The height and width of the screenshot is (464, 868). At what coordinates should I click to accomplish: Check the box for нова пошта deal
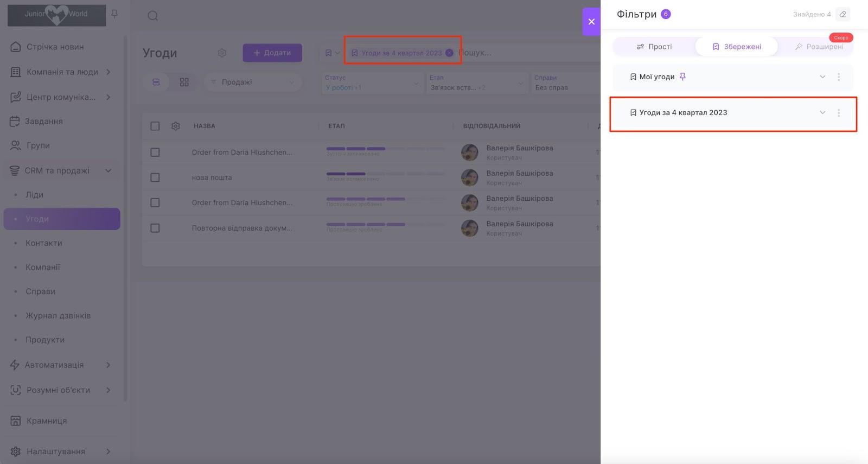click(x=155, y=177)
